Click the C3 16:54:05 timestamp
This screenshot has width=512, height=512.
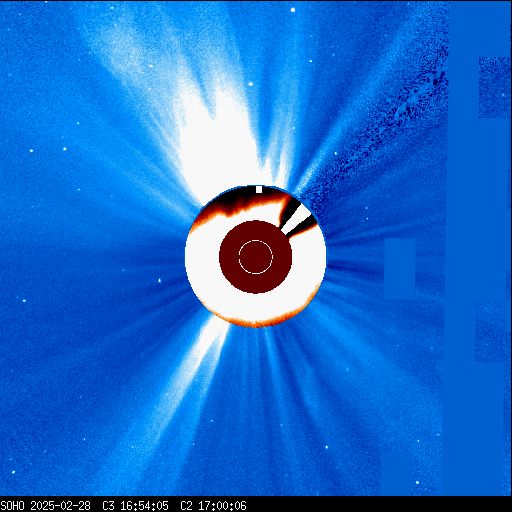(135, 506)
